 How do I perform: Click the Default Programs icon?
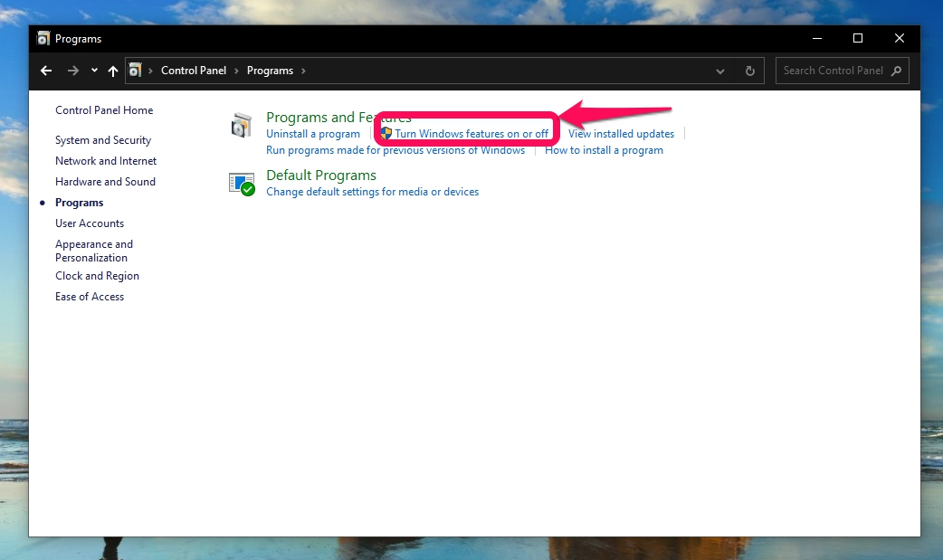[x=242, y=184]
